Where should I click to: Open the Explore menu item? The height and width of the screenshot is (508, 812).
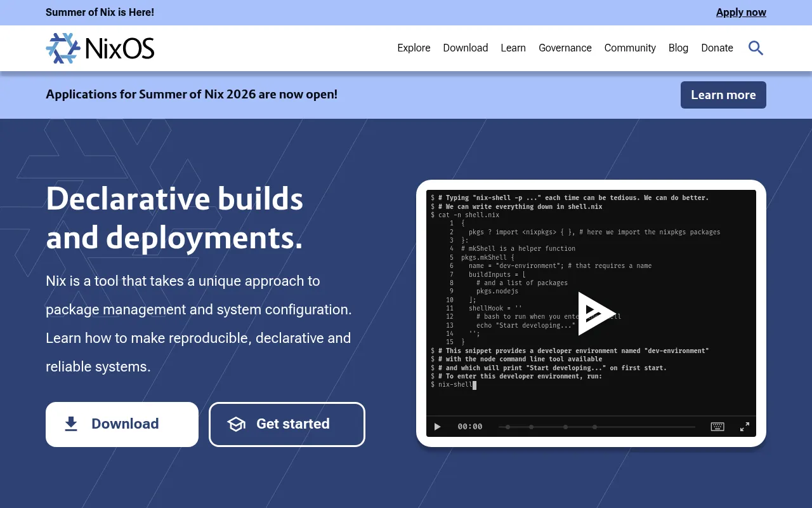(414, 48)
